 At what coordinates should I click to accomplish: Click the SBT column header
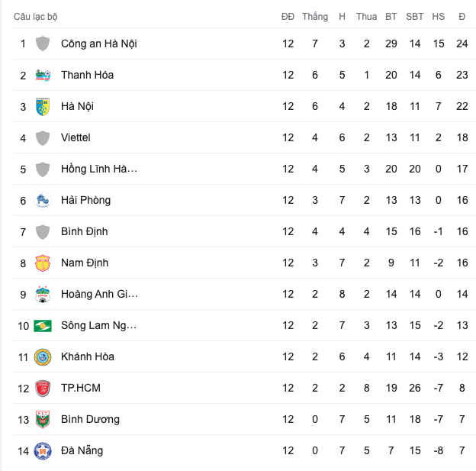tap(415, 16)
